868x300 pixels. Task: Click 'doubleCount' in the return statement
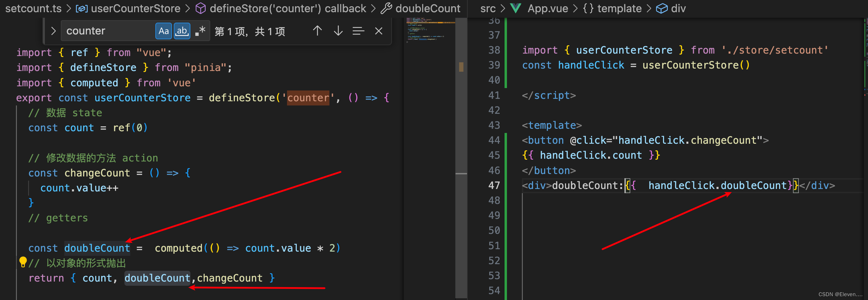[157, 278]
